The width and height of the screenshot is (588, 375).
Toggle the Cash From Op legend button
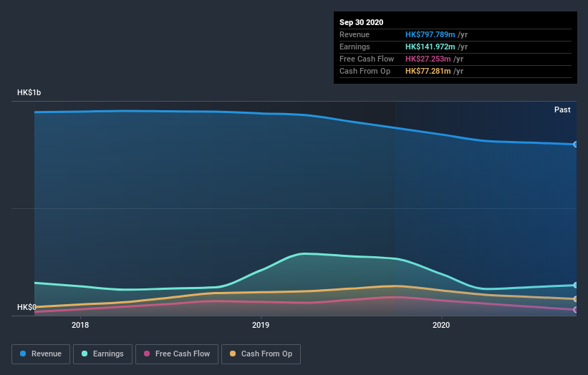(x=261, y=354)
